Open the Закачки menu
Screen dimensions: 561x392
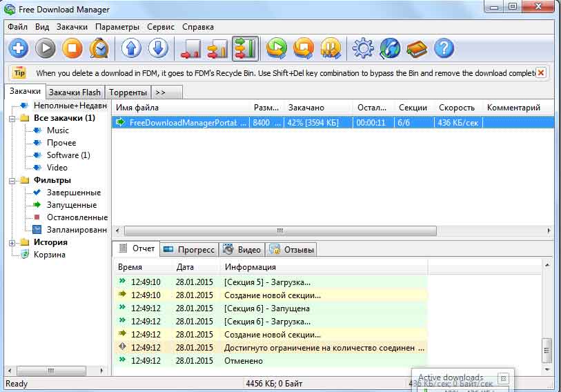72,27
